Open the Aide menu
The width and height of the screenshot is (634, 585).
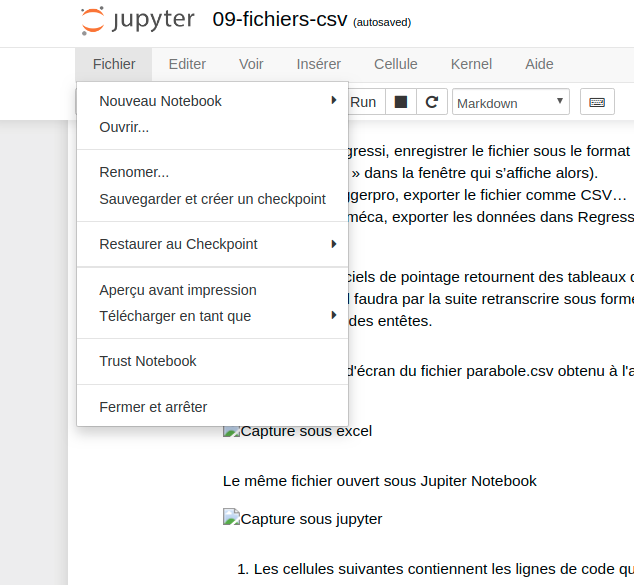pyautogui.click(x=539, y=64)
